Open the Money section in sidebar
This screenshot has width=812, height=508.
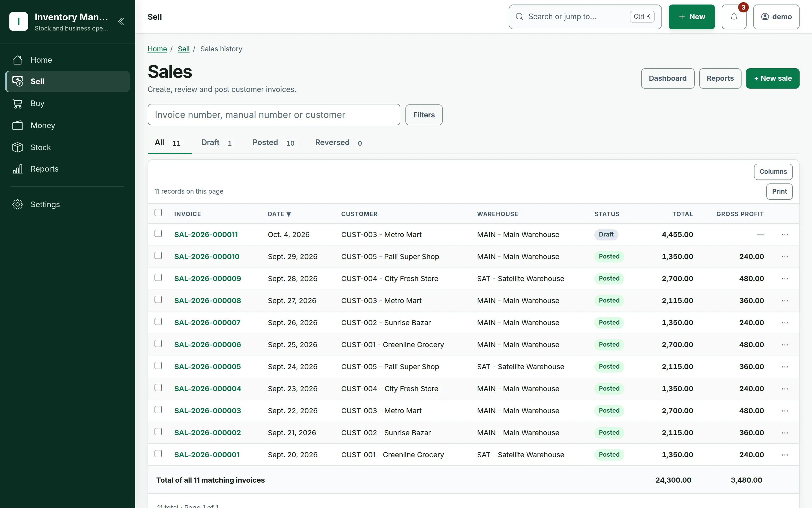pos(67,125)
